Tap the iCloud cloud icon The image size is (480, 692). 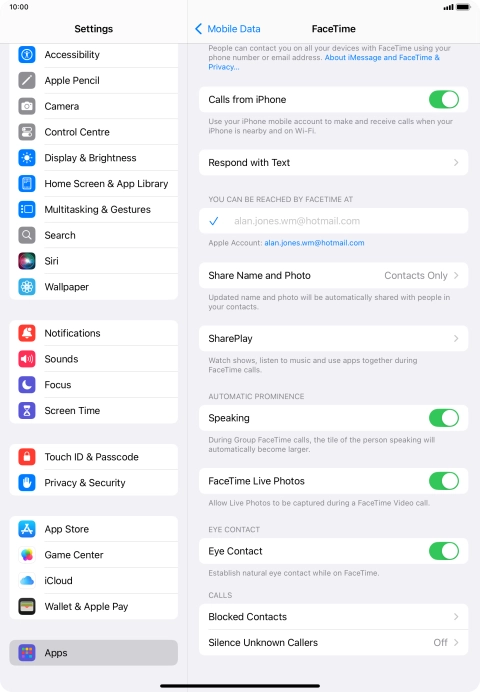(27, 580)
